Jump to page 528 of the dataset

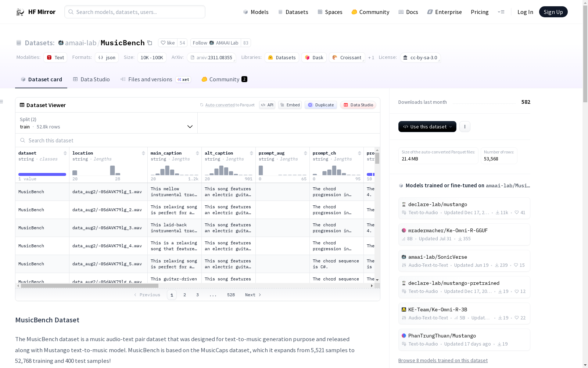tap(231, 295)
